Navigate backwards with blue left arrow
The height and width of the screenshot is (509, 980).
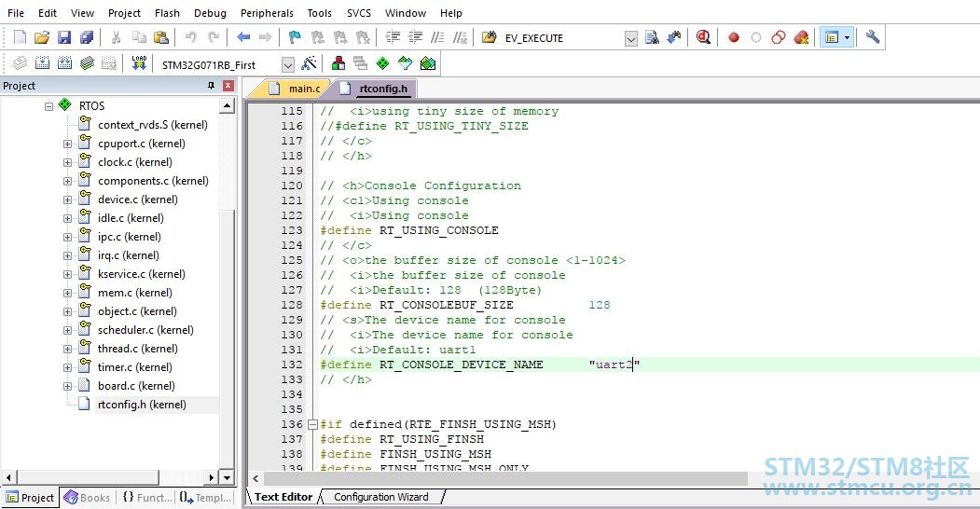point(243,37)
